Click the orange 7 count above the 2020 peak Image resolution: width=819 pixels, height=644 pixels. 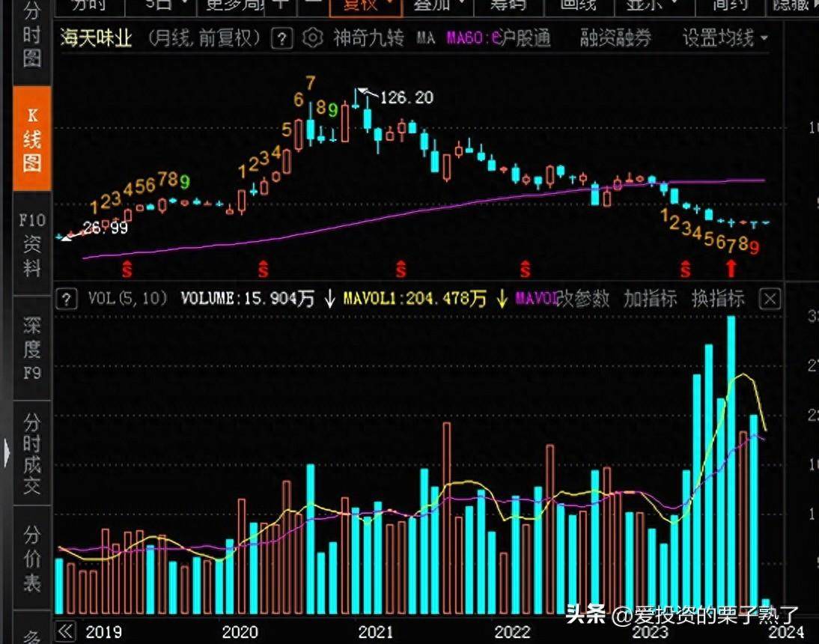(x=311, y=82)
